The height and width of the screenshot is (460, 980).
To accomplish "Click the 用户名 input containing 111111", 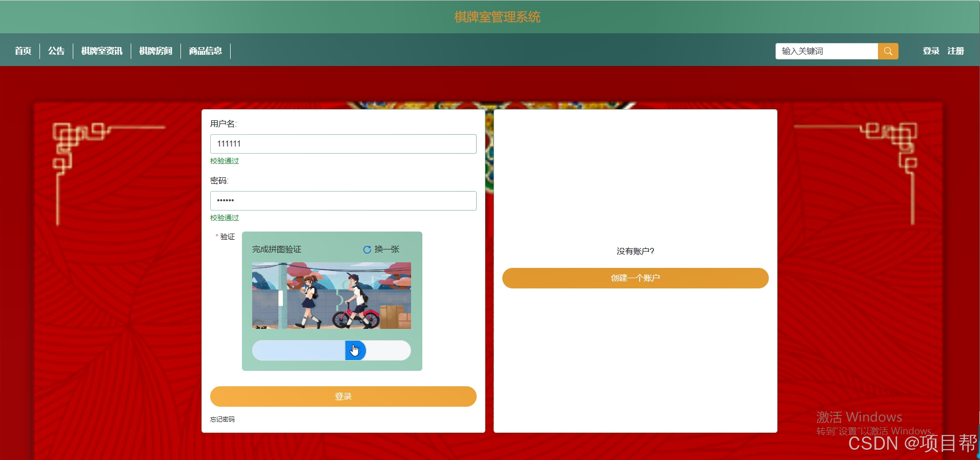I will tap(343, 144).
